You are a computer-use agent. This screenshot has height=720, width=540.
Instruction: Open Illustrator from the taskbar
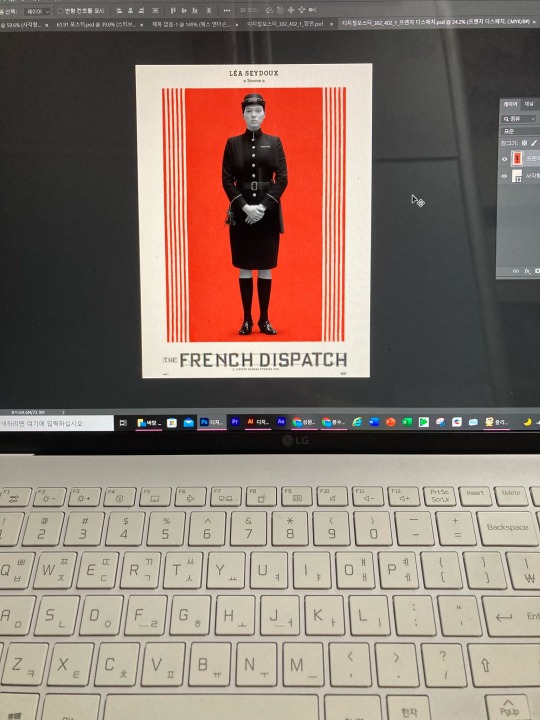[258, 422]
